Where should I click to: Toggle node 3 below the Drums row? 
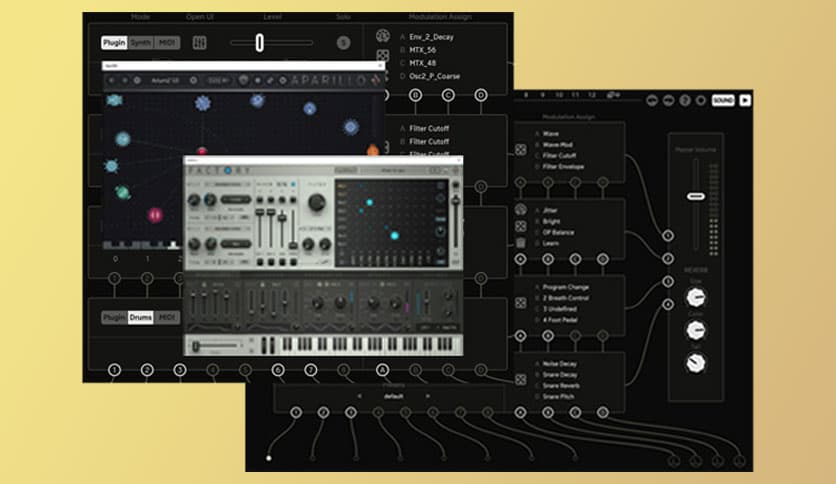coord(180,369)
